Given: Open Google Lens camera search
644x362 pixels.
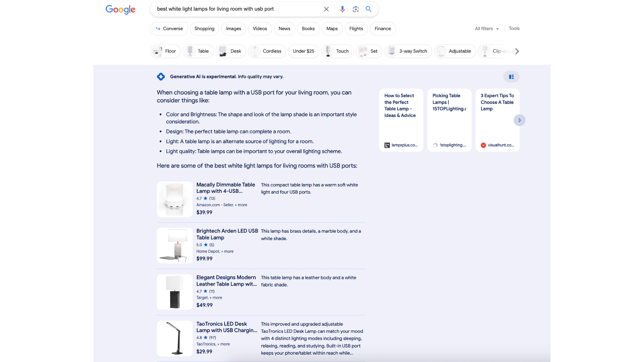Looking at the screenshot, I should pyautogui.click(x=356, y=9).
